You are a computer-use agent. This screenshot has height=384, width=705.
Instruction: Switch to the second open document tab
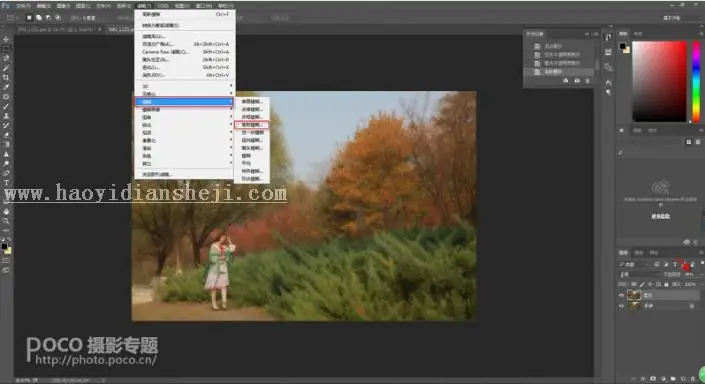click(x=120, y=29)
